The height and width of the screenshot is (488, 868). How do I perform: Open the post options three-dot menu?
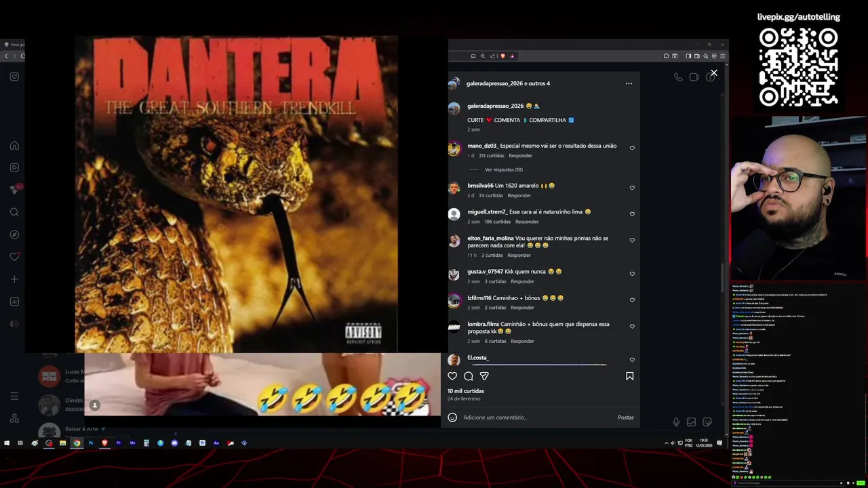(x=629, y=83)
